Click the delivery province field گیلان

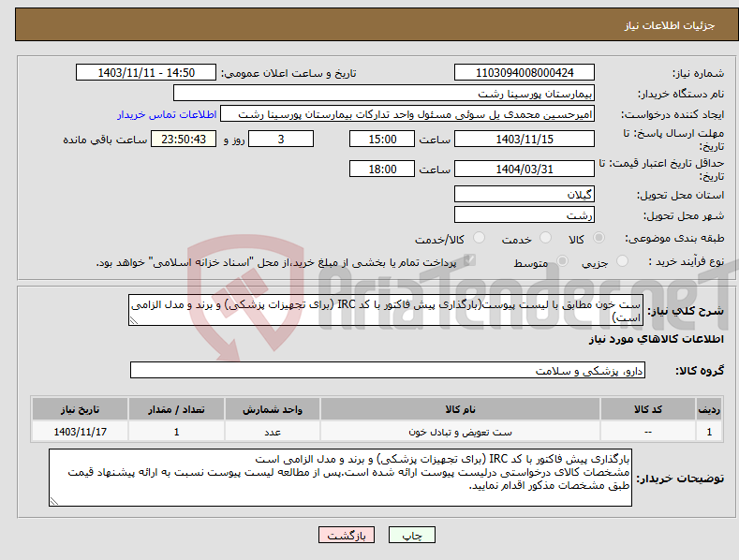point(525,194)
